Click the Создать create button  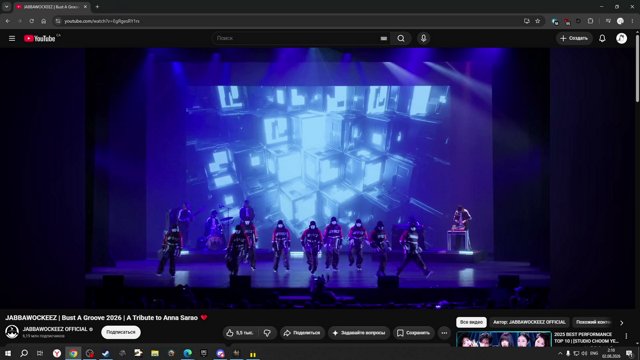pos(574,38)
